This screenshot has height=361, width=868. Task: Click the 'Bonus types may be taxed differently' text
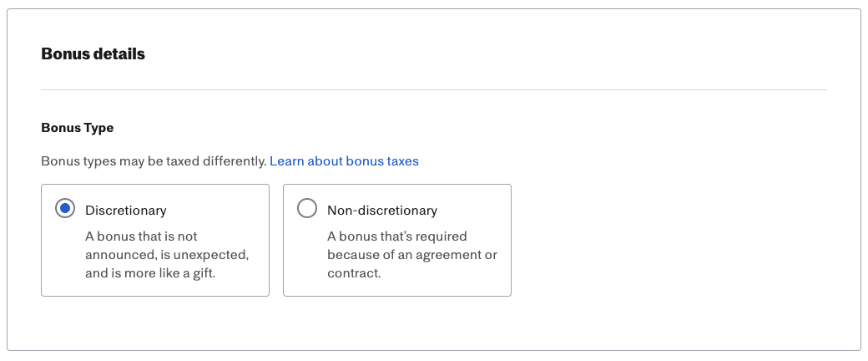coord(154,160)
